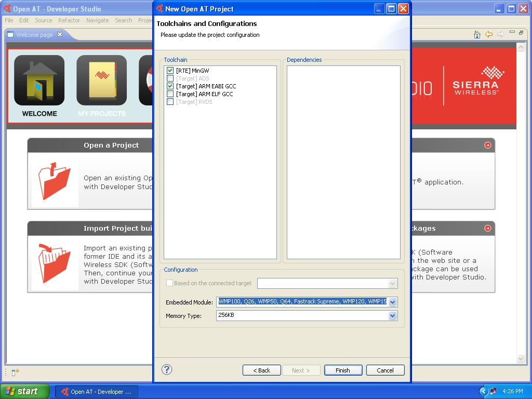Screen dimensions: 532x399
Task: Open the connected target dropdown
Action: (393, 283)
